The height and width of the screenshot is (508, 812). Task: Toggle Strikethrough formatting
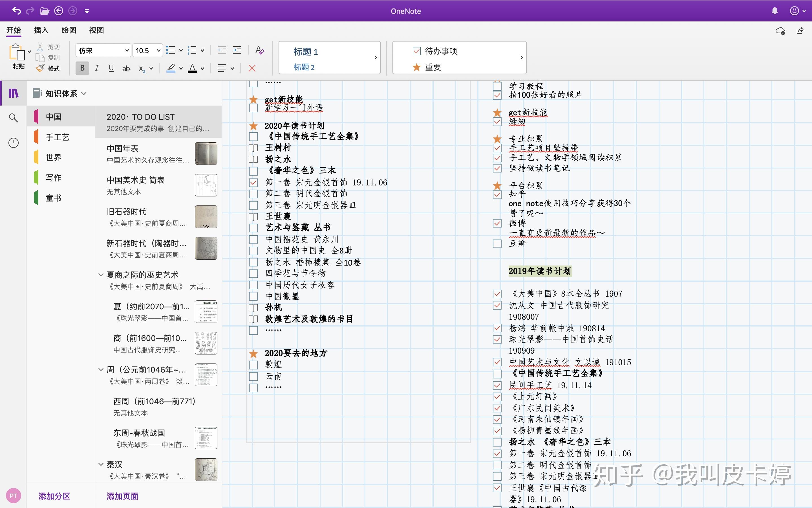tap(126, 69)
